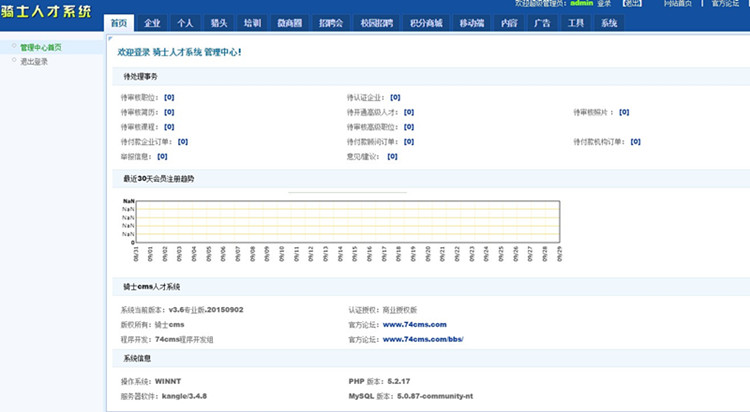Open the 待审核职位 count [0]
The image size is (750, 412).
coord(169,97)
